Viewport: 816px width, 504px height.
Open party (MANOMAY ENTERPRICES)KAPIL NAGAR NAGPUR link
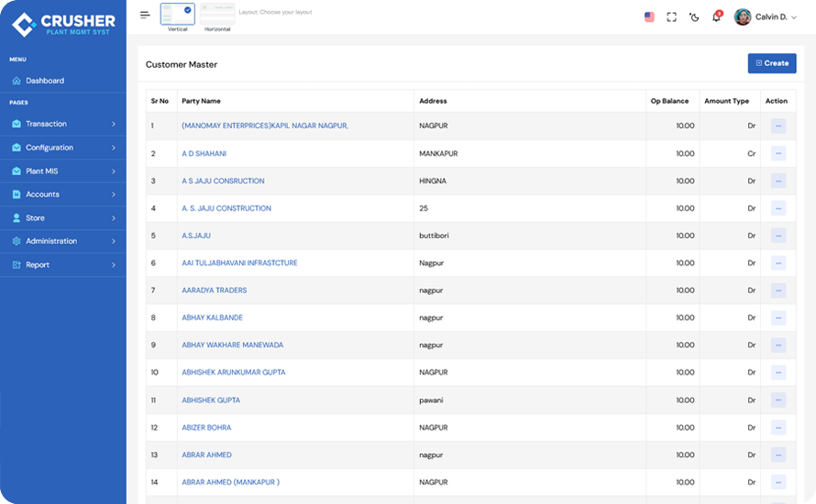tap(265, 126)
